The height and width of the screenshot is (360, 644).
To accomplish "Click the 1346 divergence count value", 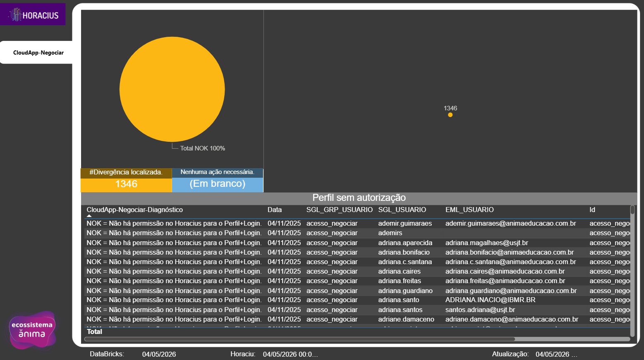I will 126,184.
